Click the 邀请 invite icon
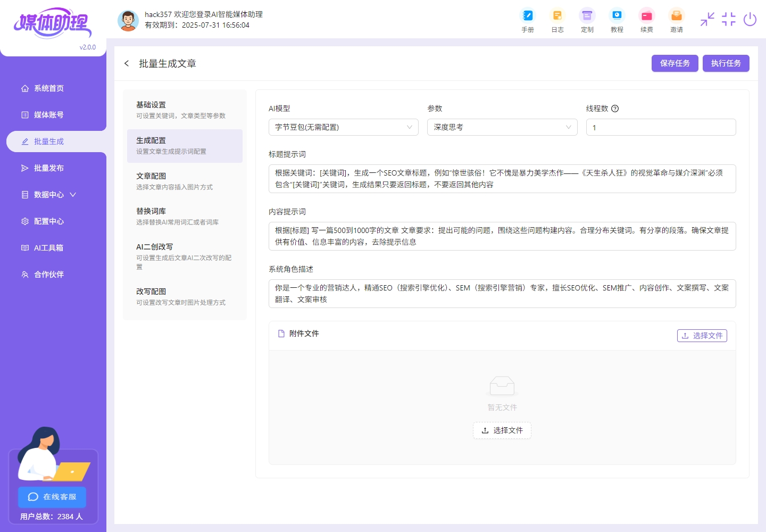Viewport: 766px width, 532px height. [x=676, y=16]
